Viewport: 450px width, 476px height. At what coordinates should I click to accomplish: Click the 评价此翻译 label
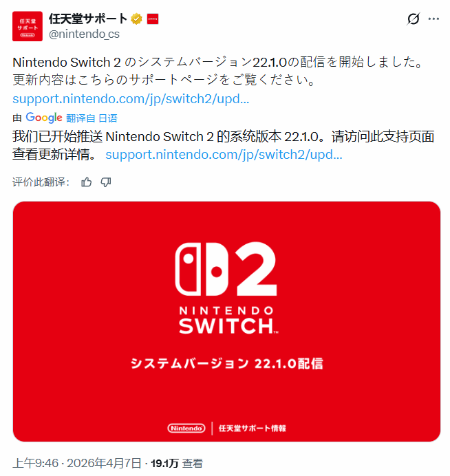[41, 182]
